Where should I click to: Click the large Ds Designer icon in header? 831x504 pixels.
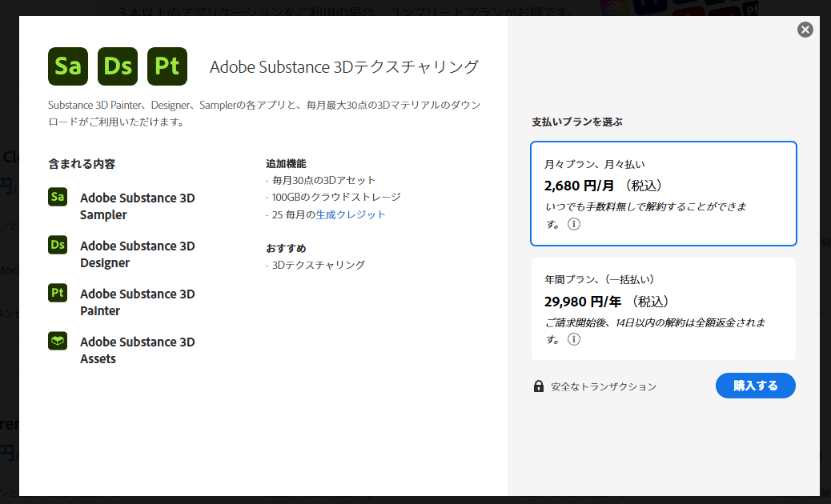[x=118, y=66]
